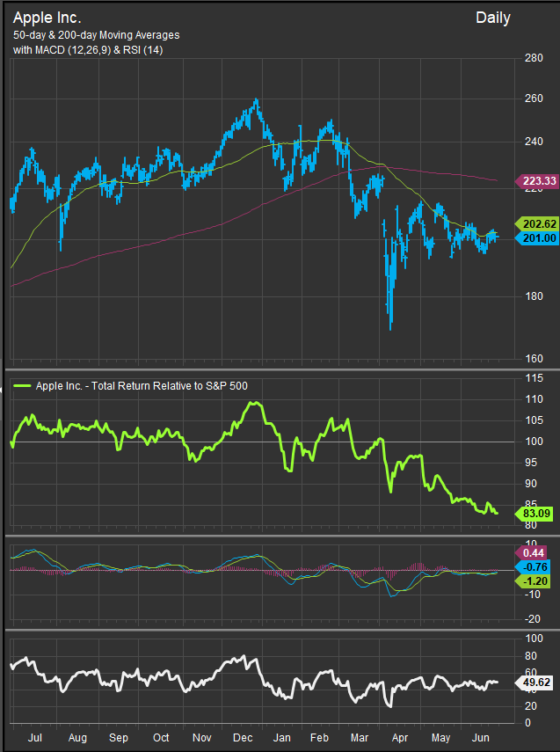Select the Jul label on the time axis
Viewport: 560px width, 752px height.
point(35,737)
